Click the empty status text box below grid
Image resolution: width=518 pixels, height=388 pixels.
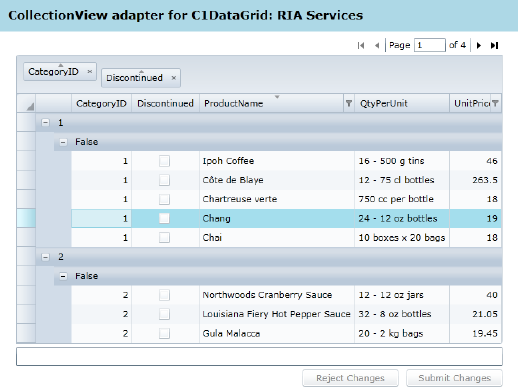(259, 356)
